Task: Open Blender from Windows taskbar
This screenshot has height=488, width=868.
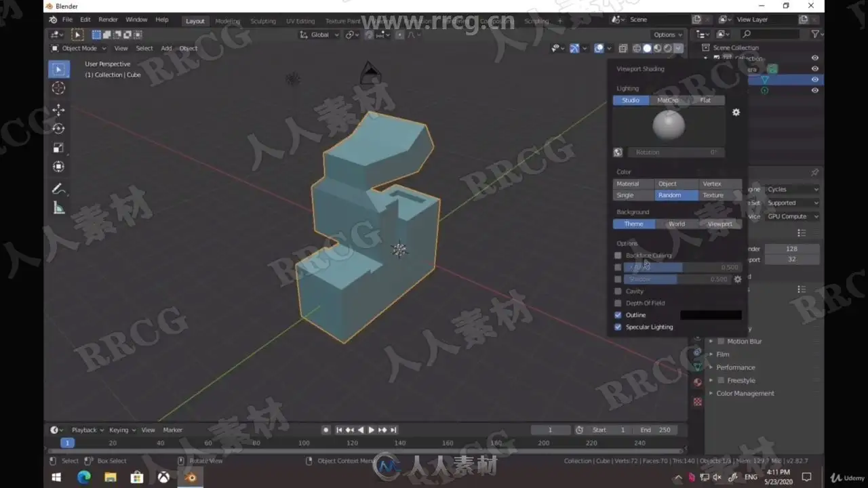Action: tap(191, 477)
